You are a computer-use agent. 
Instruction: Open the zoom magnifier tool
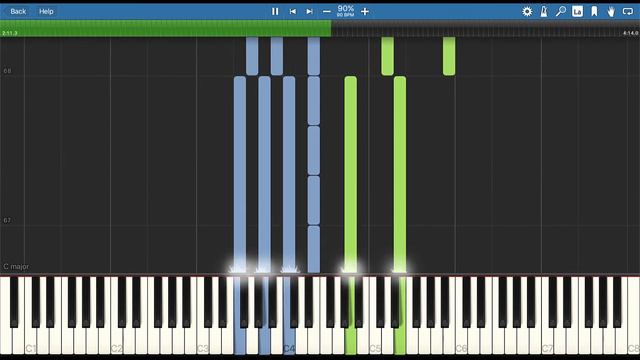(x=561, y=11)
